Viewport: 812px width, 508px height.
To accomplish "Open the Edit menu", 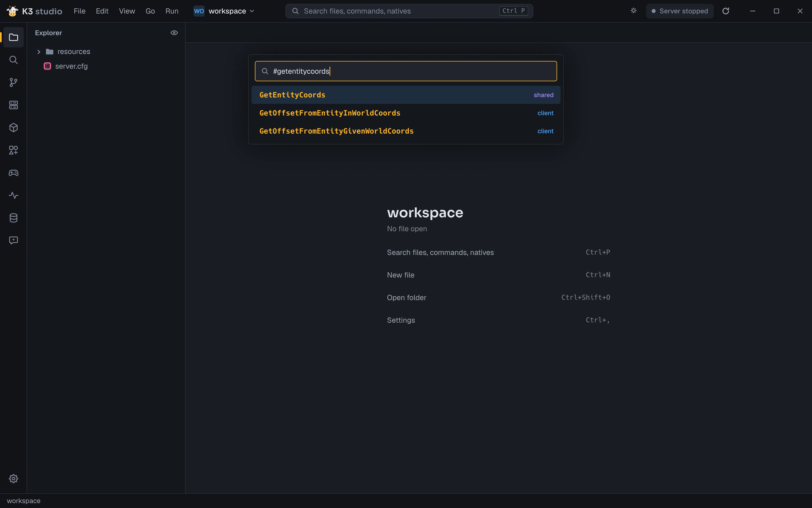I will (x=102, y=11).
